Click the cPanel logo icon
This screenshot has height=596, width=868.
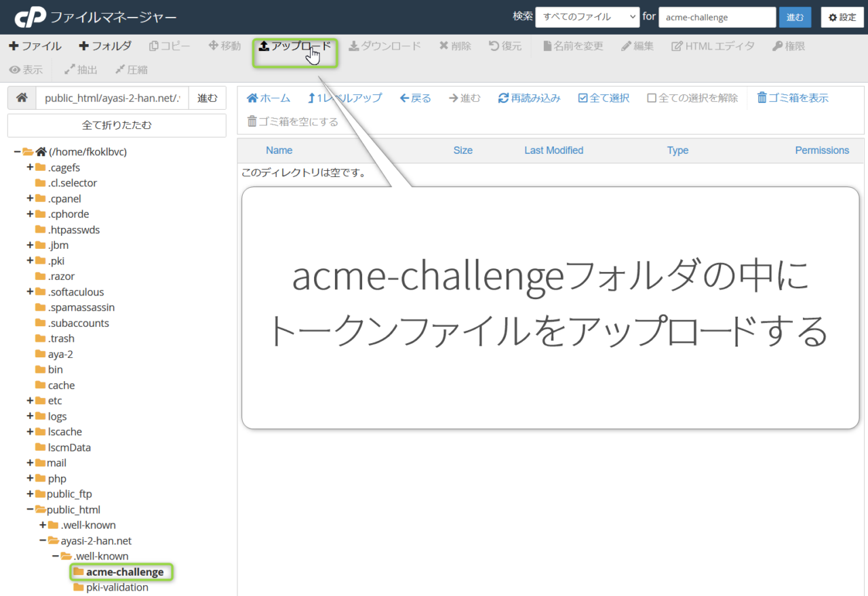pos(30,17)
